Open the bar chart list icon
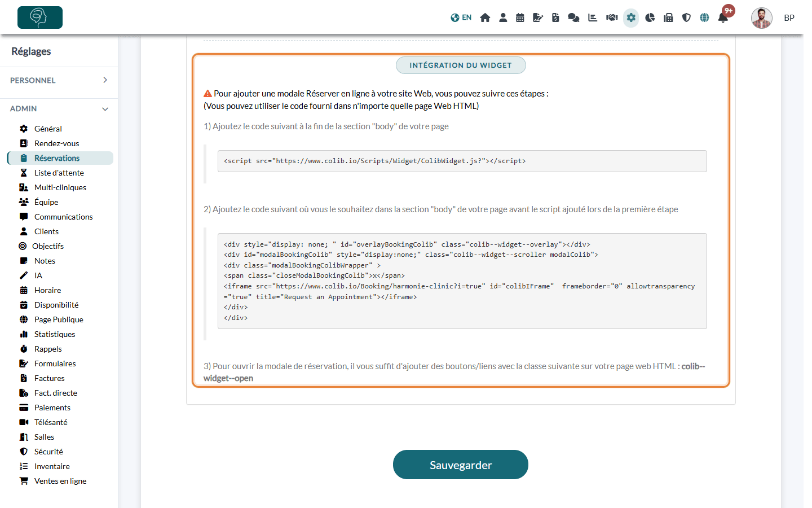812x508 pixels. [x=593, y=17]
